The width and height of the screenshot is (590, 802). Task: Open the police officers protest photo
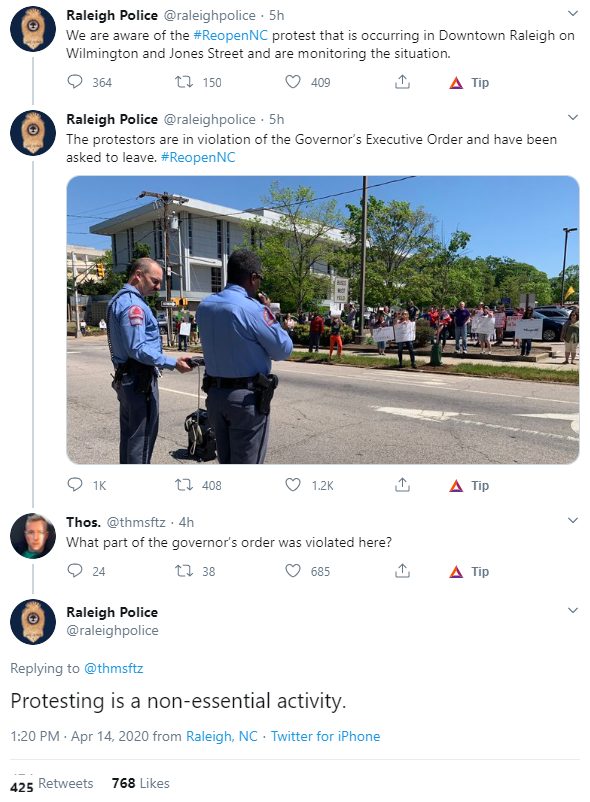click(x=323, y=320)
